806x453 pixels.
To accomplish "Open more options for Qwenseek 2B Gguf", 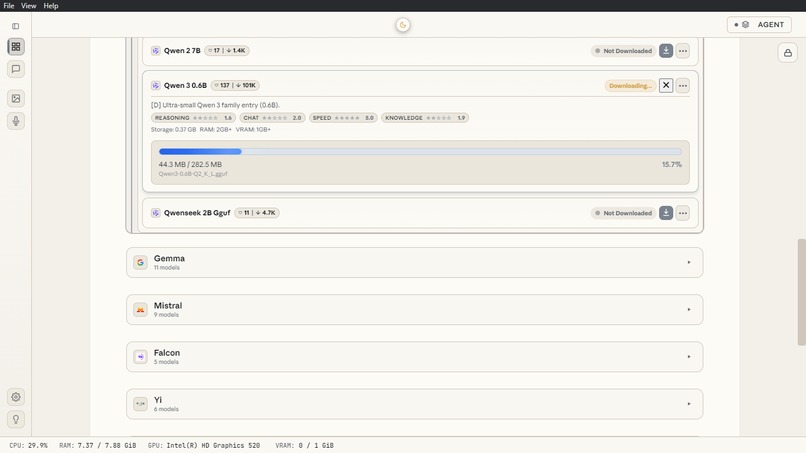I will 683,213.
